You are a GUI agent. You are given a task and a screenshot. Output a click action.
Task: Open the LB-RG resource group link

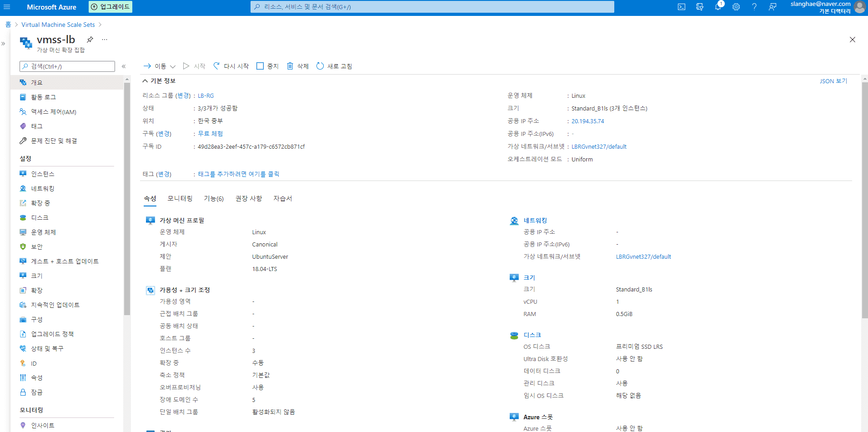(206, 95)
